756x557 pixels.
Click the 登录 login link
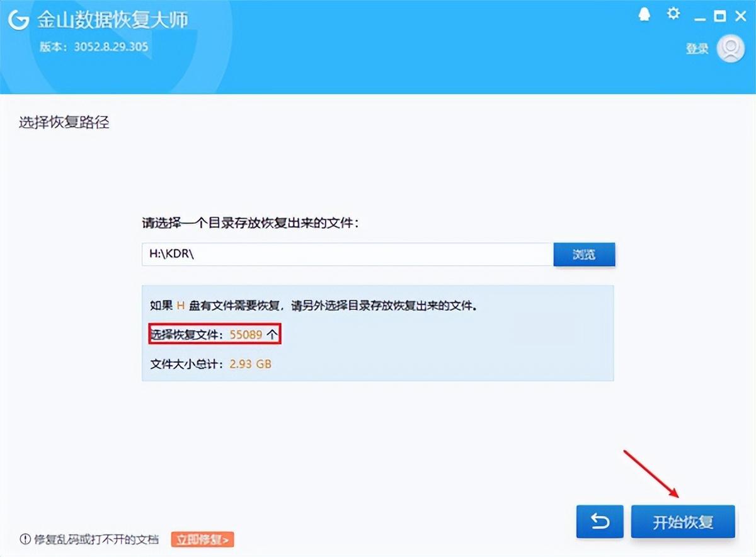click(697, 49)
